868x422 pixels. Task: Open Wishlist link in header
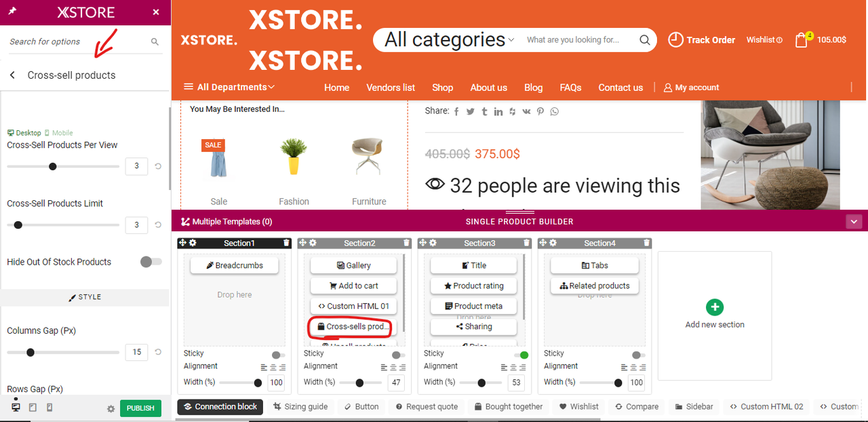click(764, 40)
